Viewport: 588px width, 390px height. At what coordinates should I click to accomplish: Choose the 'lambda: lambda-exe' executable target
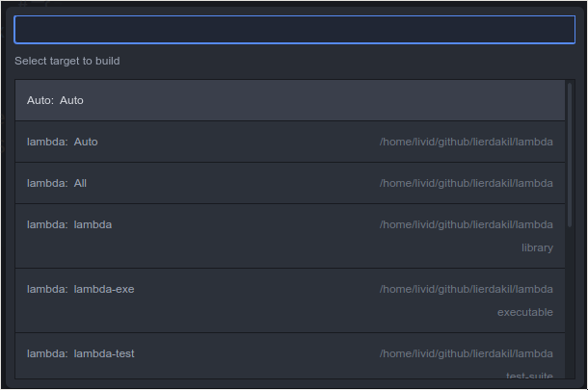(x=290, y=300)
